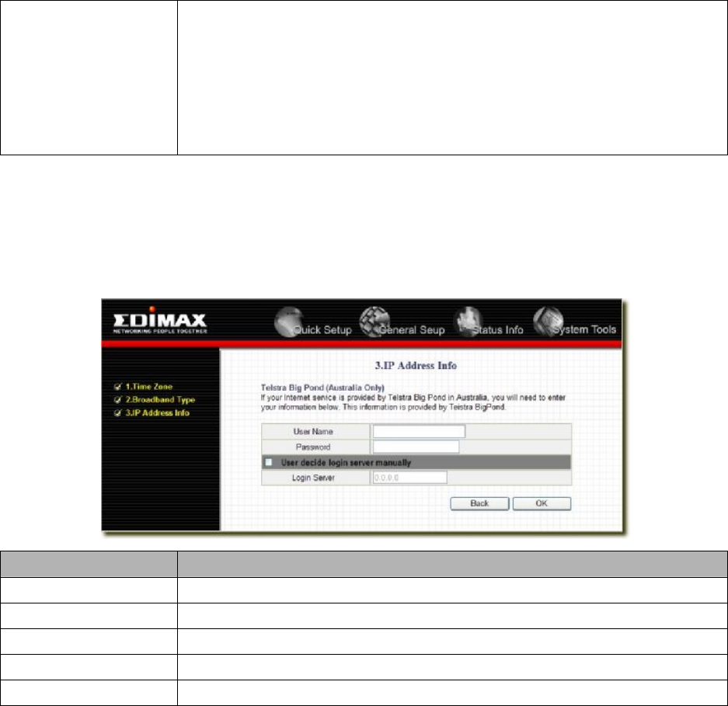Focus the Login Server address field
Viewport: 728px width, 706px height.
[x=409, y=478]
